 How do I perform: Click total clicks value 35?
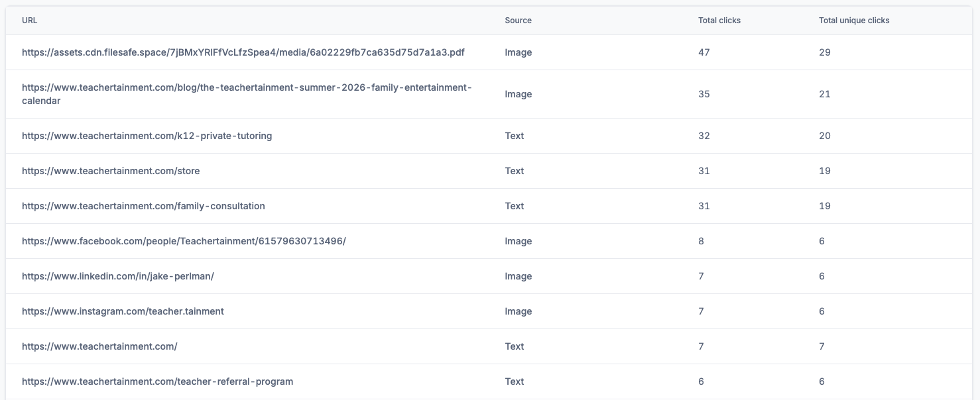[704, 94]
